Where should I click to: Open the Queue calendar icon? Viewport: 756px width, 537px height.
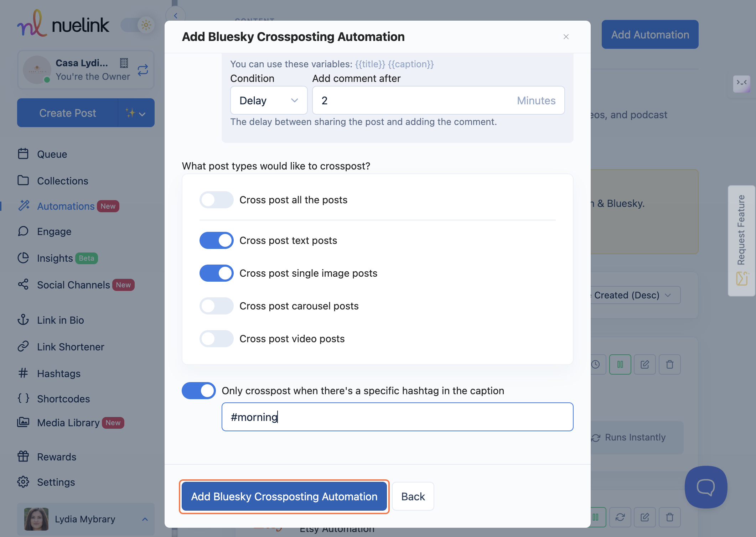click(23, 154)
